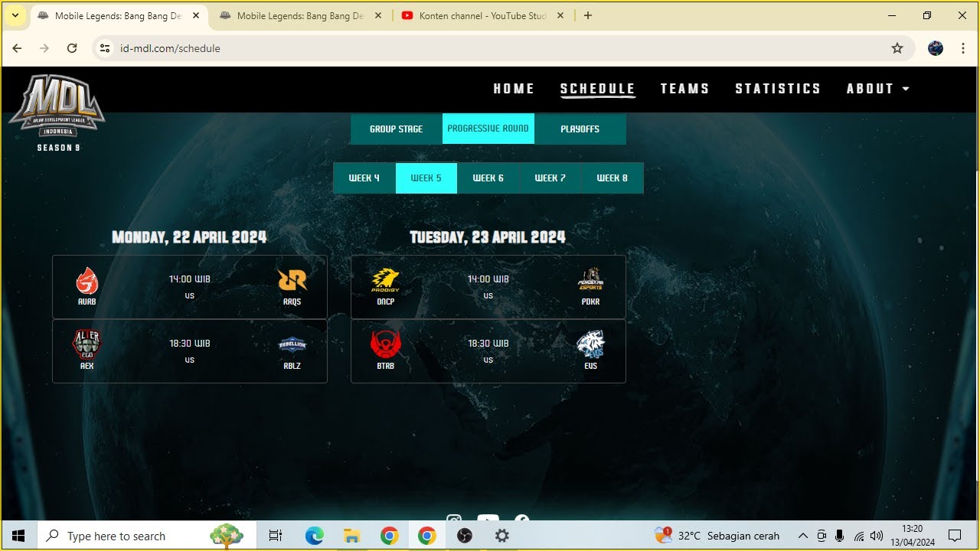
Task: Open Windows Start menu
Action: (x=18, y=536)
